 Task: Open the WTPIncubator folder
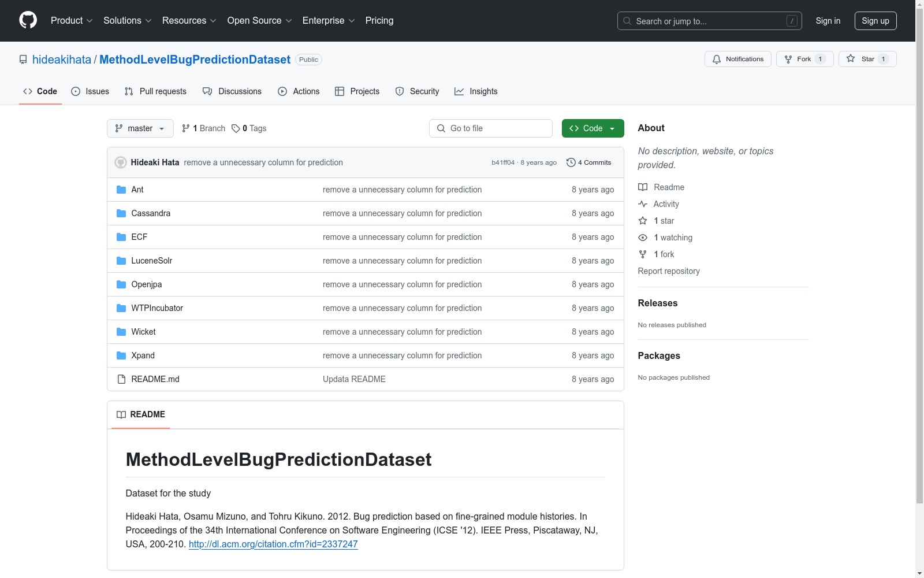click(x=157, y=308)
